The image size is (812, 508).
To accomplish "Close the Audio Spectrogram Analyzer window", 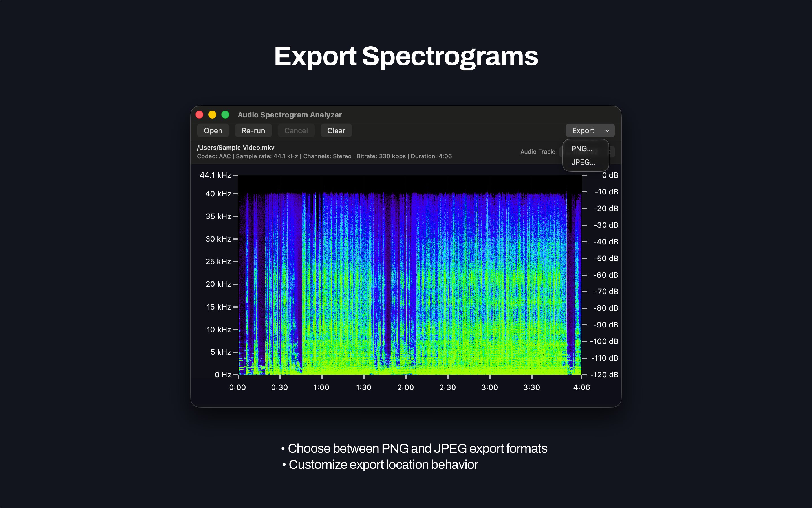I will (199, 115).
